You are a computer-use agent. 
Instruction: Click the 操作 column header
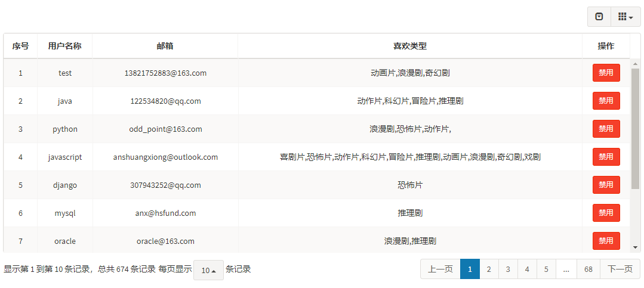(606, 46)
